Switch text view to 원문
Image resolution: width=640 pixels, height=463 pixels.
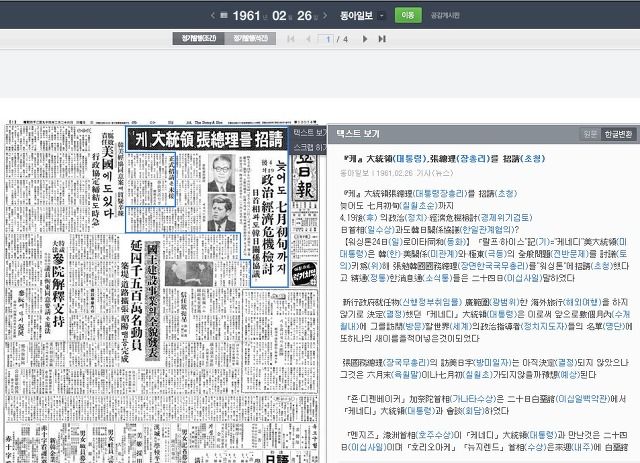(x=590, y=134)
